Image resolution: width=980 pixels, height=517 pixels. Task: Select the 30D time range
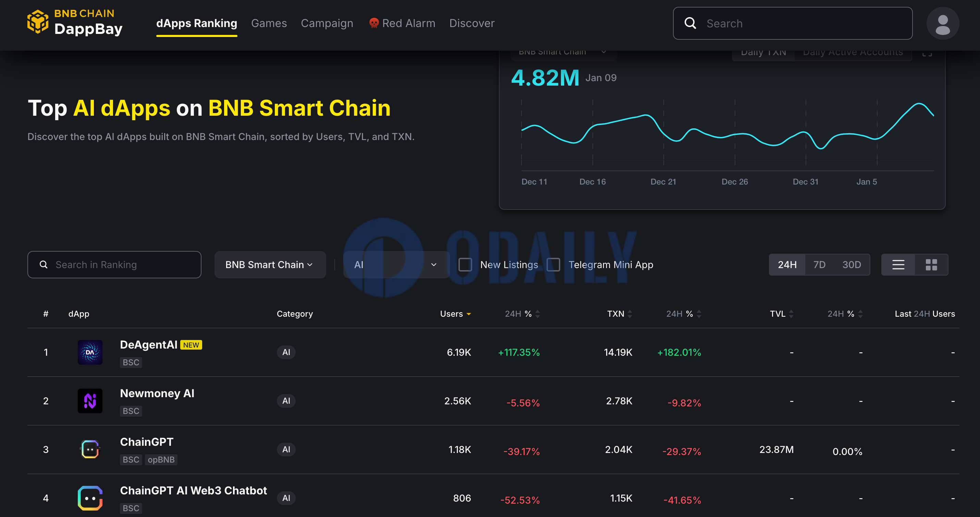(x=852, y=265)
